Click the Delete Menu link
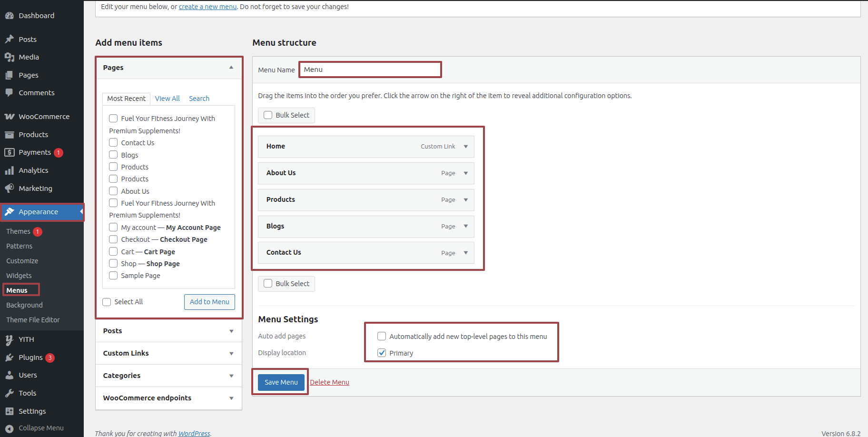The image size is (868, 437). pyautogui.click(x=329, y=382)
